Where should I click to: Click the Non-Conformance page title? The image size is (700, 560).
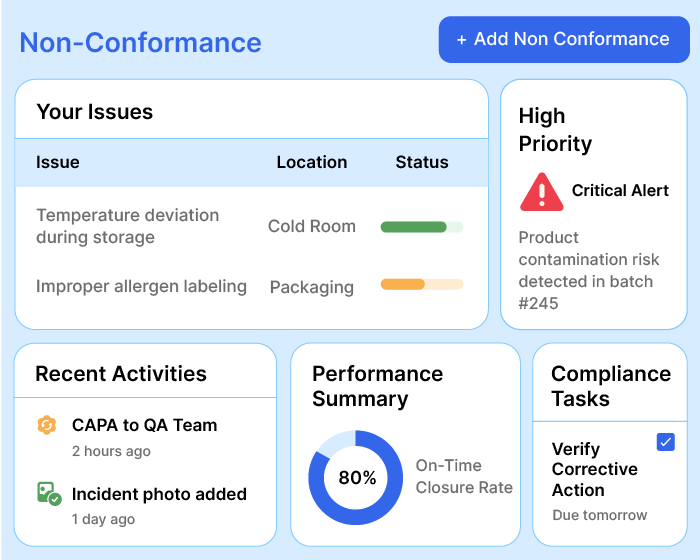click(140, 42)
